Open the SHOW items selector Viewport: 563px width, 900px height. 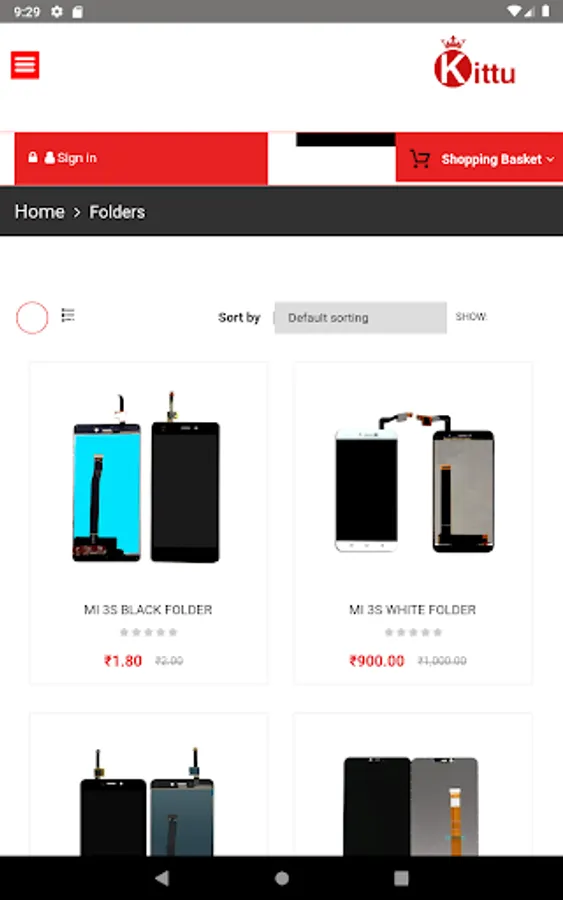[x=471, y=316]
